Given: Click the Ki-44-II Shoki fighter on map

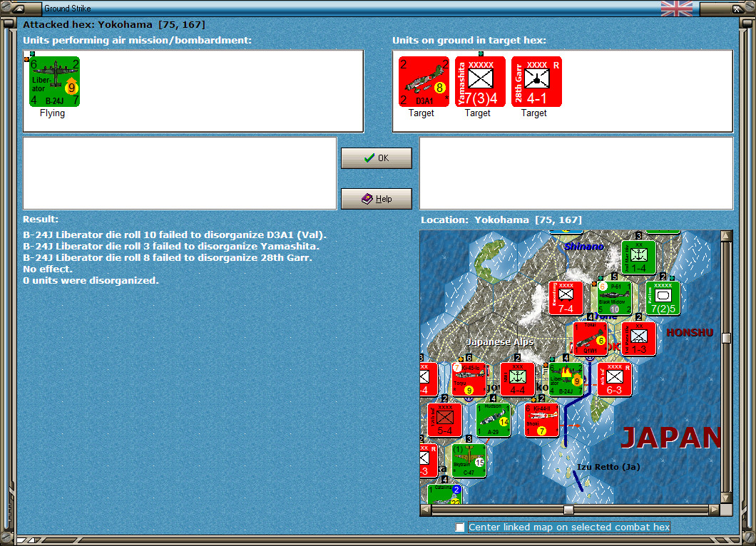Looking at the screenshot, I should click(541, 421).
